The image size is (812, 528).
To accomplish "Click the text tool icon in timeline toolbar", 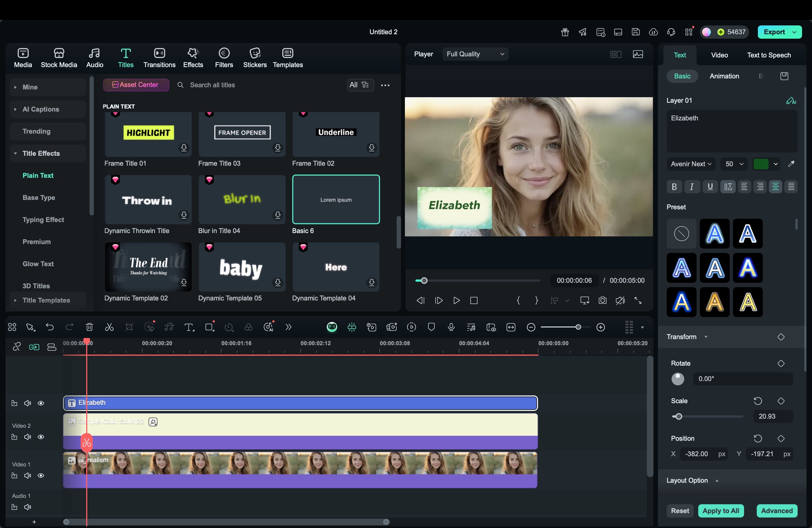I will 189,328.
